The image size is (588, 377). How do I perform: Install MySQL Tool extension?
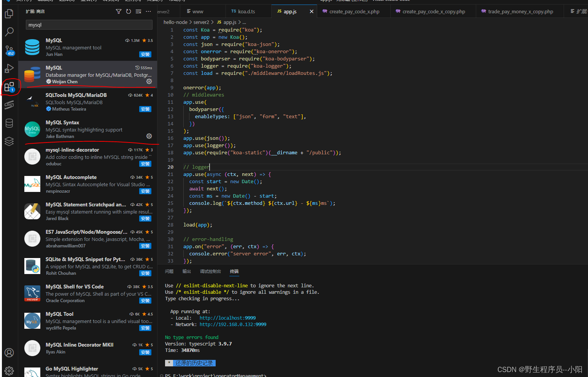click(x=145, y=328)
